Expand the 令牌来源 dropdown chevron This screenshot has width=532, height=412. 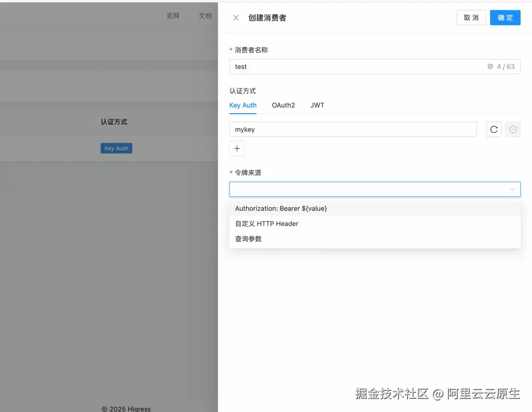coord(512,189)
